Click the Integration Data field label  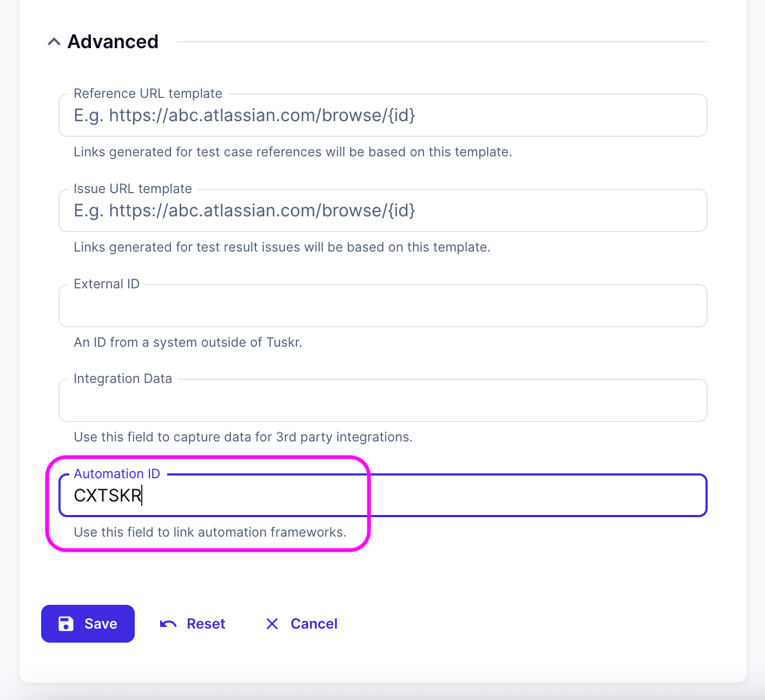click(x=123, y=379)
